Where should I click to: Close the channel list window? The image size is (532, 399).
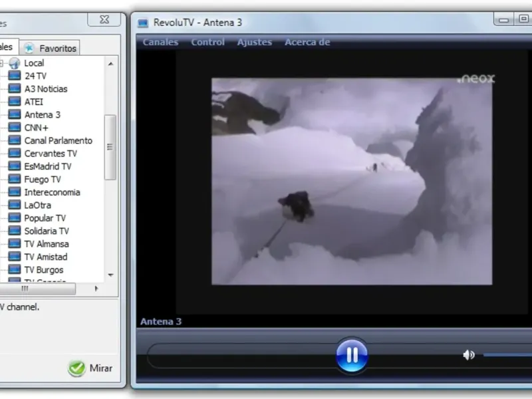(x=104, y=19)
